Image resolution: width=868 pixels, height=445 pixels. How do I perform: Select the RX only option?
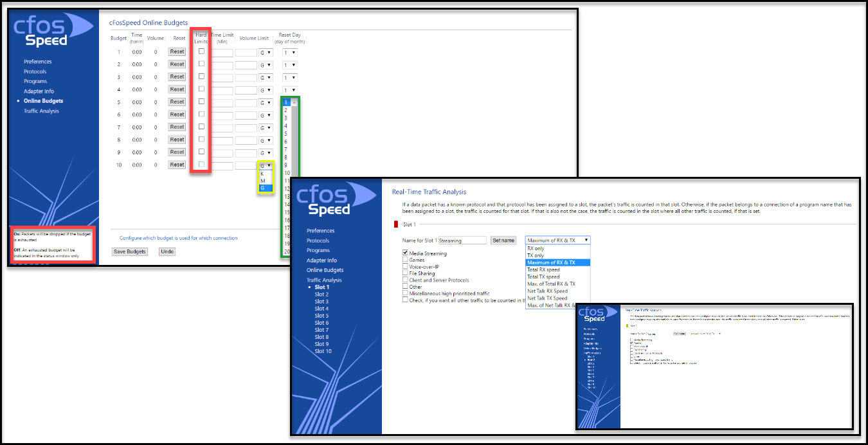click(557, 248)
